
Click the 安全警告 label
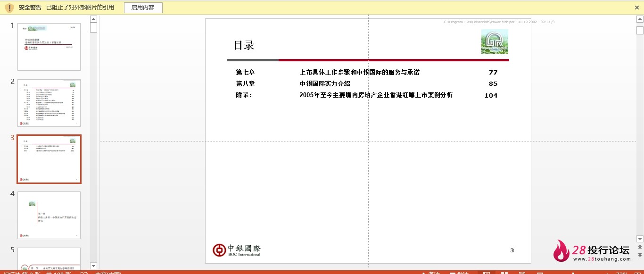coord(30,8)
